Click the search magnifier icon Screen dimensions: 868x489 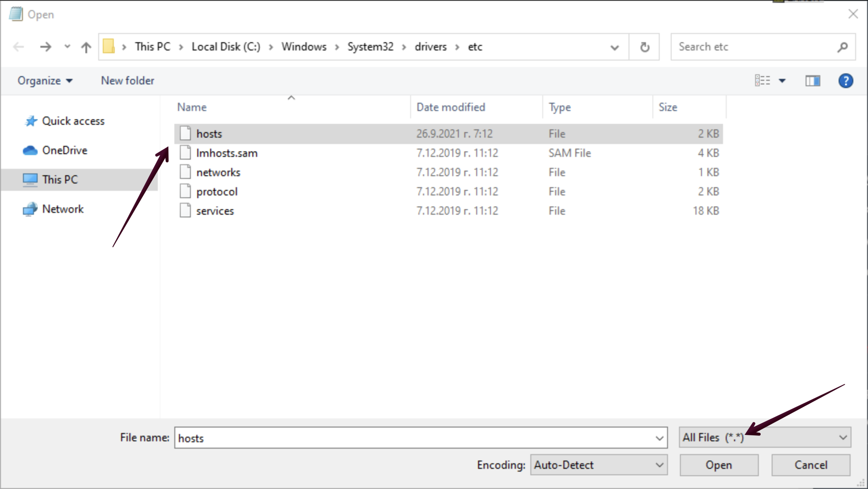[842, 47]
